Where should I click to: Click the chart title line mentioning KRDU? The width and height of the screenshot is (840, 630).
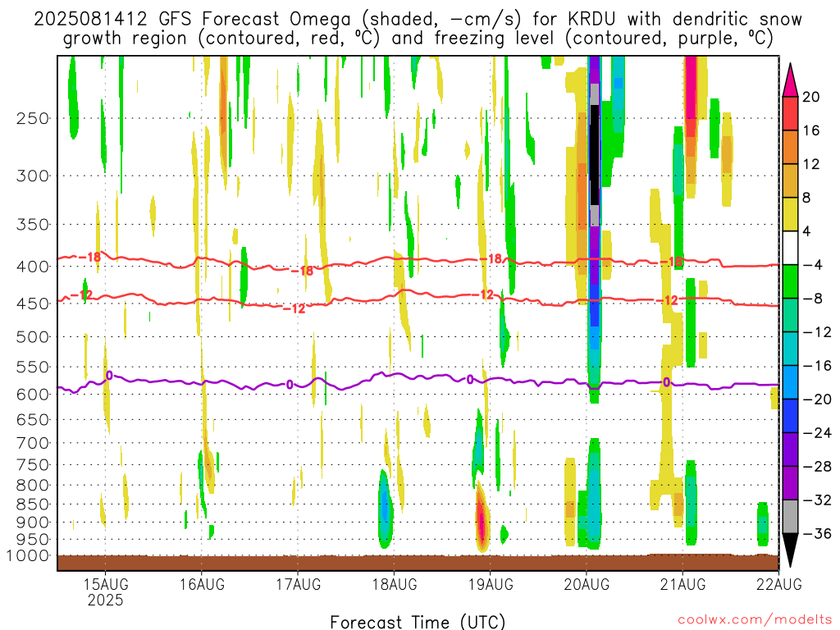coord(418,20)
